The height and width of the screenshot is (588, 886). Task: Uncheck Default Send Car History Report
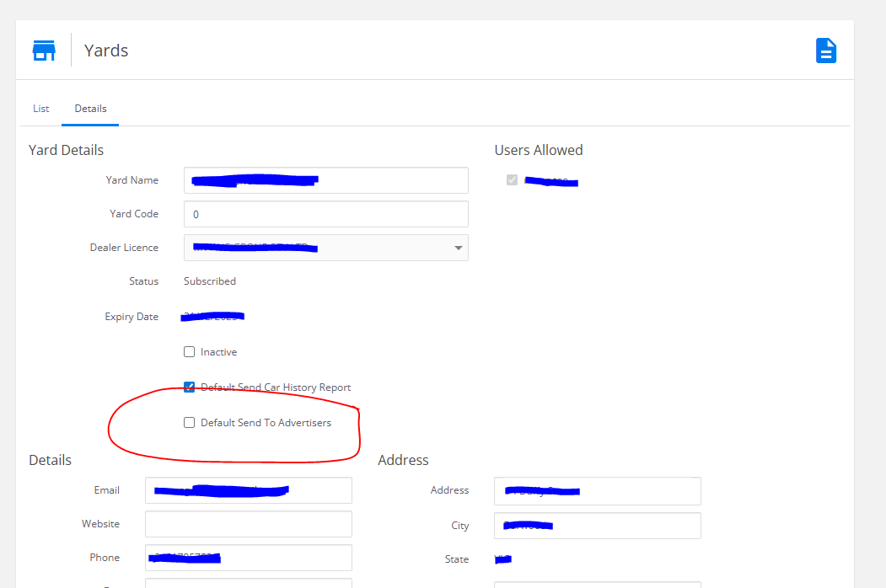click(x=190, y=388)
